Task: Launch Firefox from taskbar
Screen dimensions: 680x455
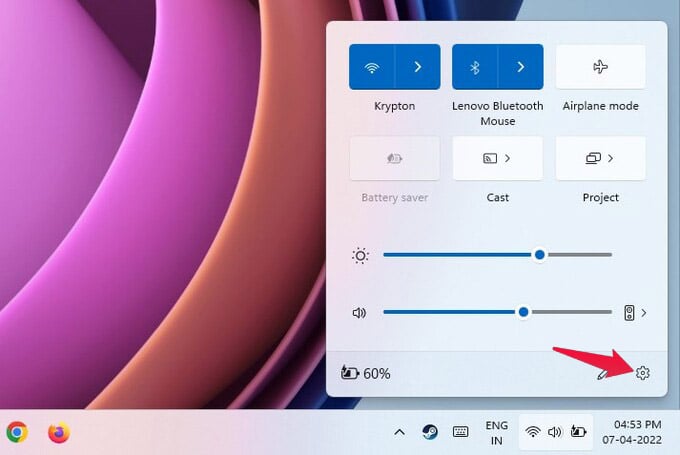Action: [x=59, y=432]
